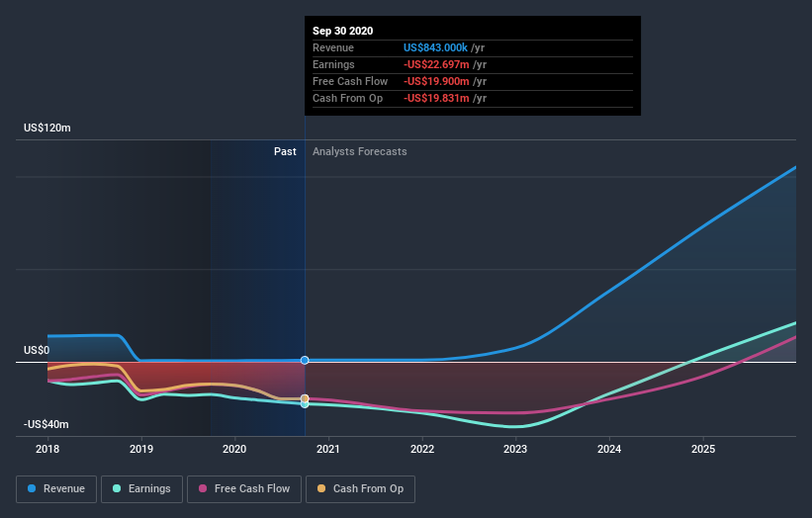Click the 2022 x-axis label
This screenshot has height=518, width=812.
[x=422, y=449]
